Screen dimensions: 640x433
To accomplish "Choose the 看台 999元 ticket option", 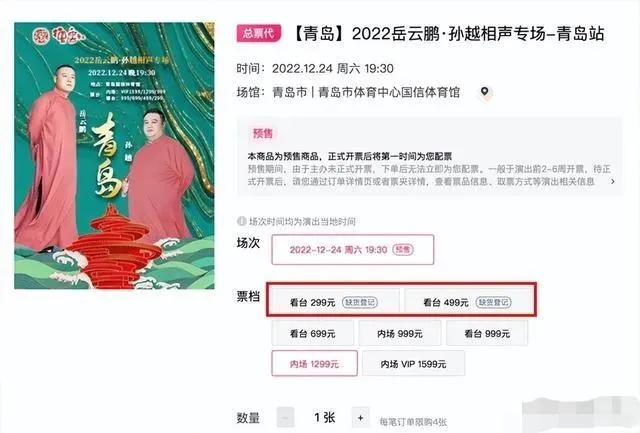I will (487, 333).
